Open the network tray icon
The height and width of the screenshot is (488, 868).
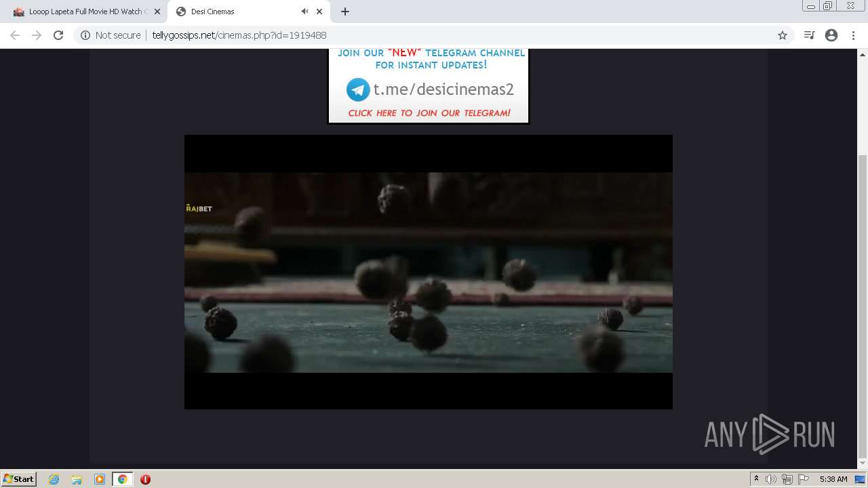pos(787,479)
